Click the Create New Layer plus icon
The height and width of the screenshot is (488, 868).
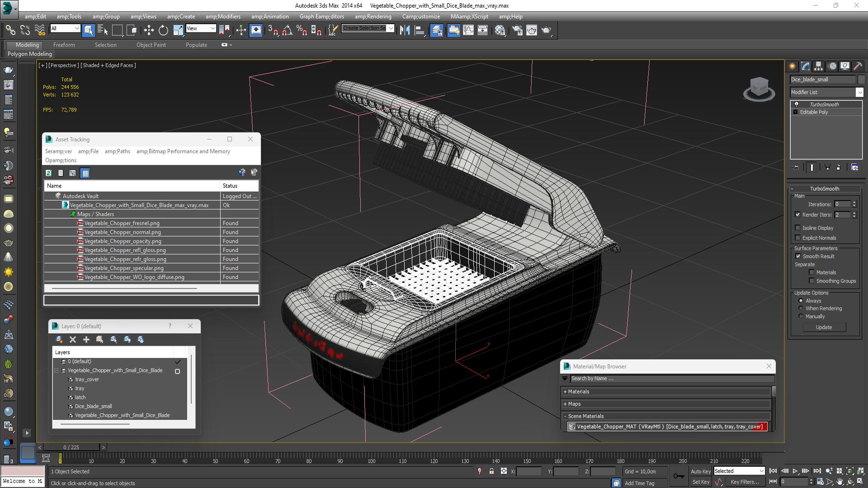[x=86, y=339]
